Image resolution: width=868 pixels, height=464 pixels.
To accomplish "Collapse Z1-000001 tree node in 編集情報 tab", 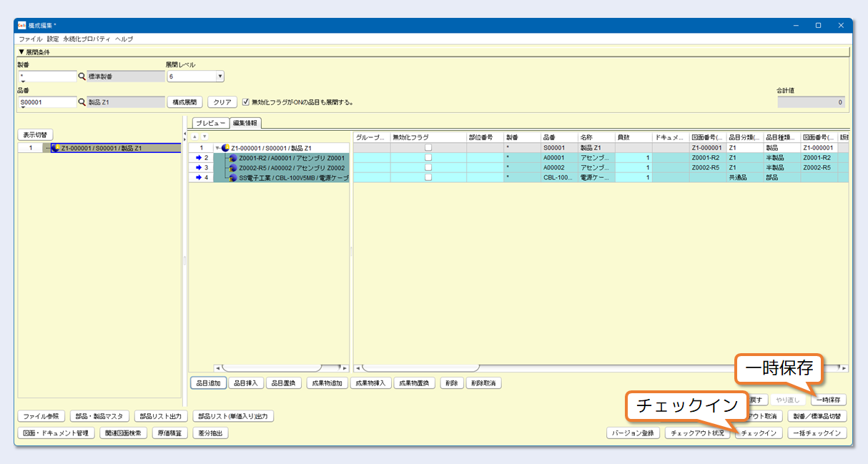I will pos(217,147).
